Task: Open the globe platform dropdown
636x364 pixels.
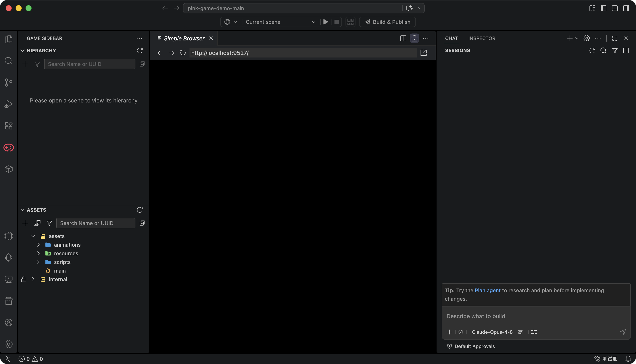Action: (x=231, y=22)
